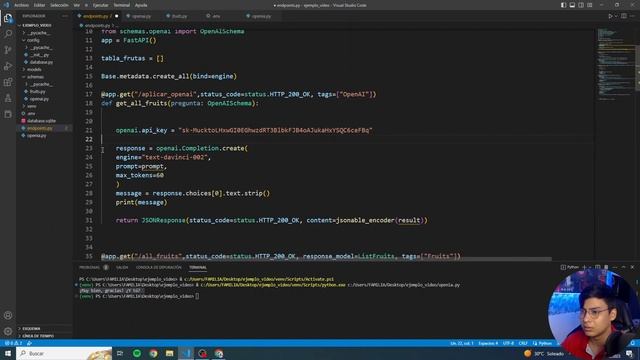640x360 pixels.
Task: Open the Ejecutar menu
Action: point(100,5)
